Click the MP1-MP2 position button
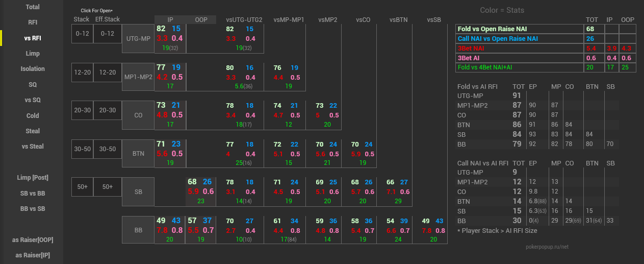 tap(138, 77)
